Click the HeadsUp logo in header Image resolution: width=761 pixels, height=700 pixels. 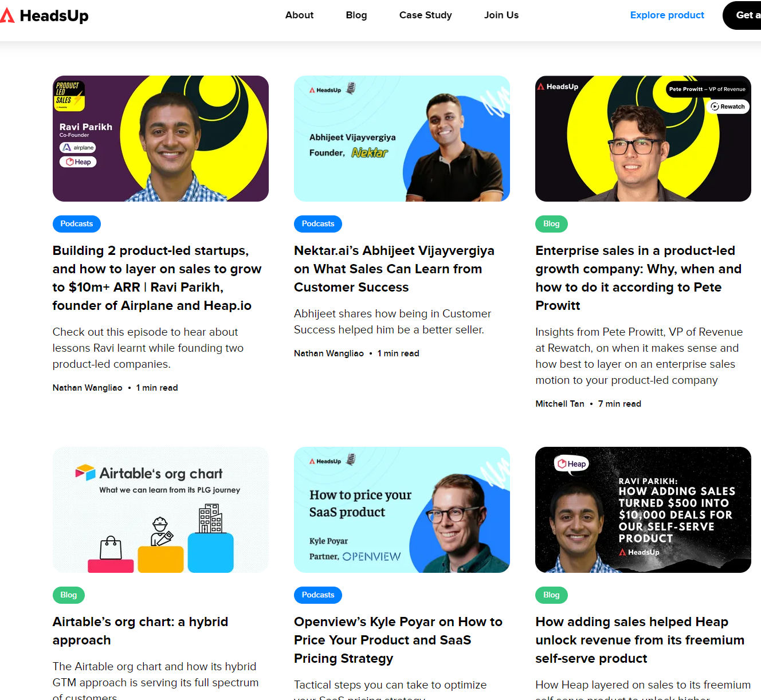click(44, 15)
